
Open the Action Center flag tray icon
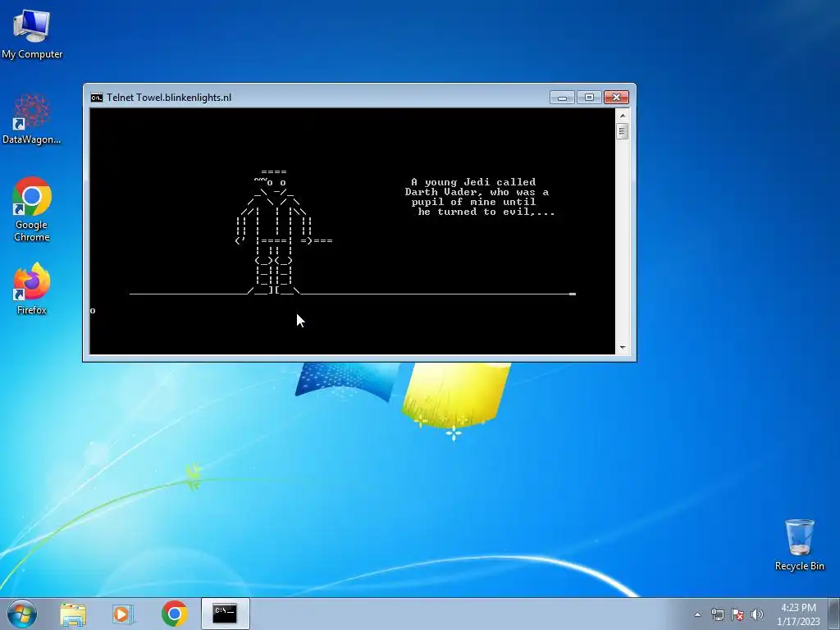pos(737,614)
